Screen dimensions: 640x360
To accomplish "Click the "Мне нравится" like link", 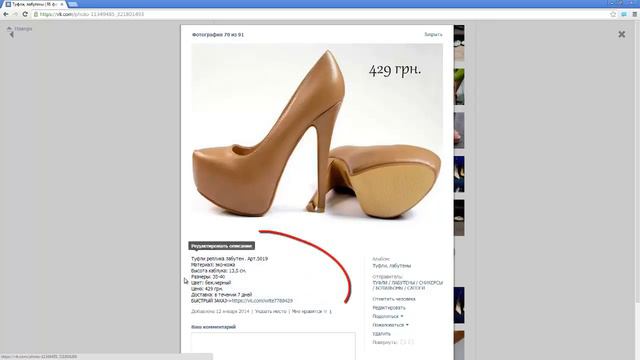I will [x=307, y=311].
